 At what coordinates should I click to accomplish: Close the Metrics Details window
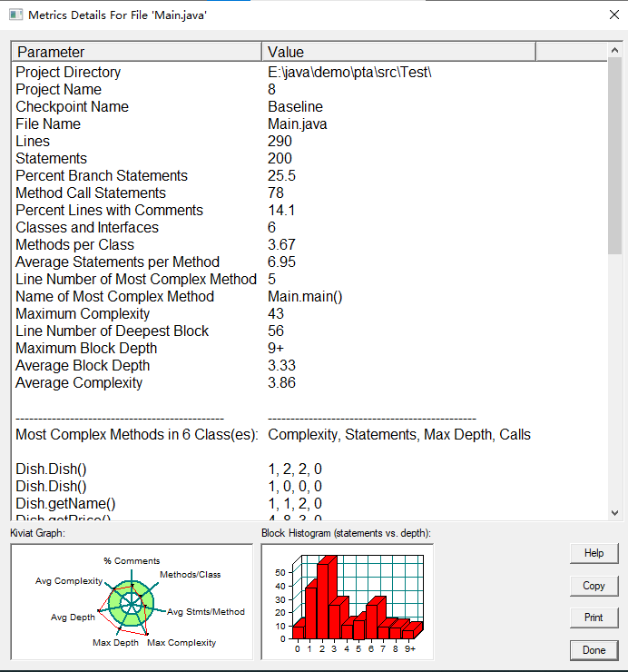(x=613, y=15)
